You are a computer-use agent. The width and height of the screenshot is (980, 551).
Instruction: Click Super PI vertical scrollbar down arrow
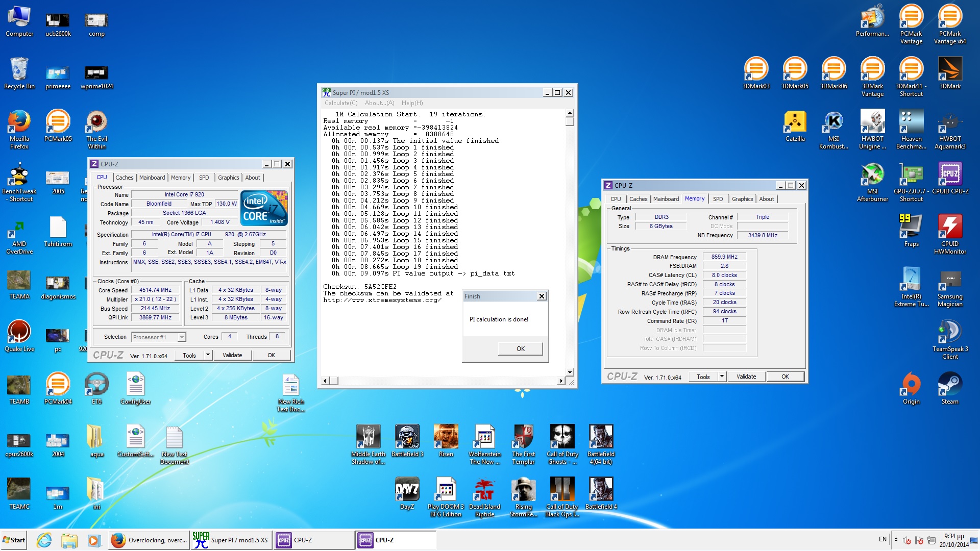pos(570,372)
